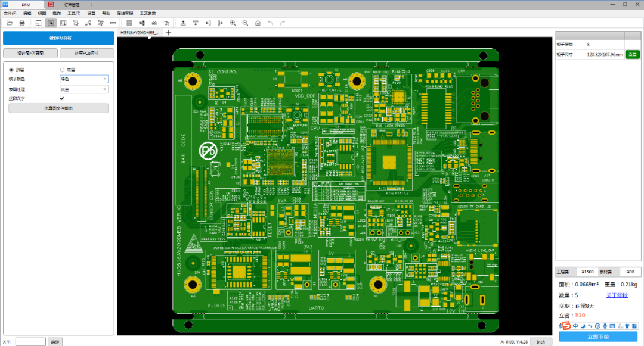Click the board size value 123.82X107.96mm
This screenshot has width=644, height=346.
coord(605,54)
